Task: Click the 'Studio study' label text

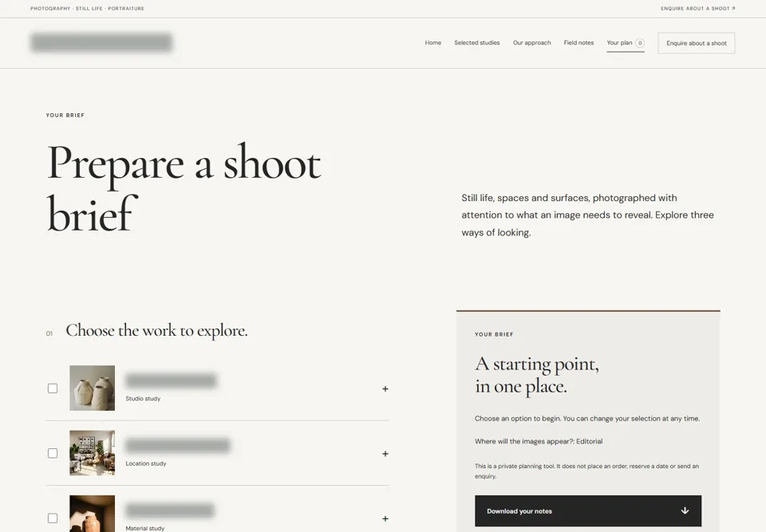Action: tap(143, 399)
